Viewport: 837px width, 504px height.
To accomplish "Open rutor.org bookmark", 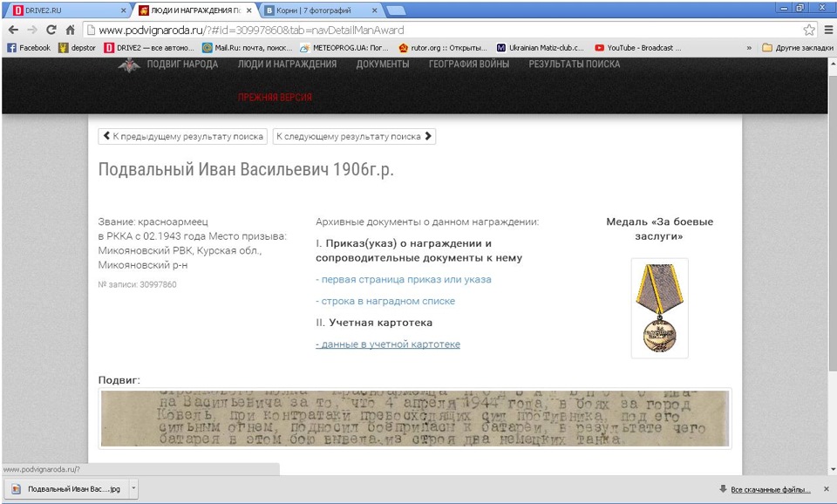I will (443, 47).
